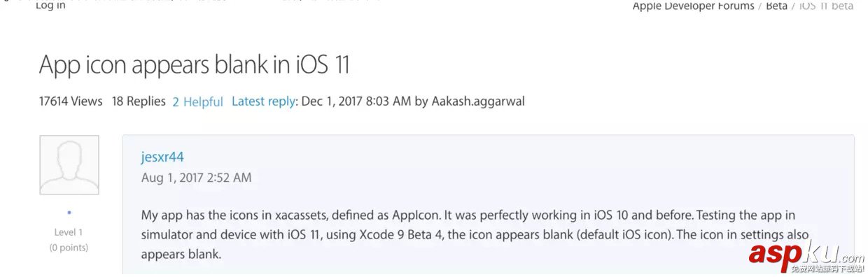Viewport: 868px width, 277px height.
Task: Click the 17614 Views counter
Action: 71,101
